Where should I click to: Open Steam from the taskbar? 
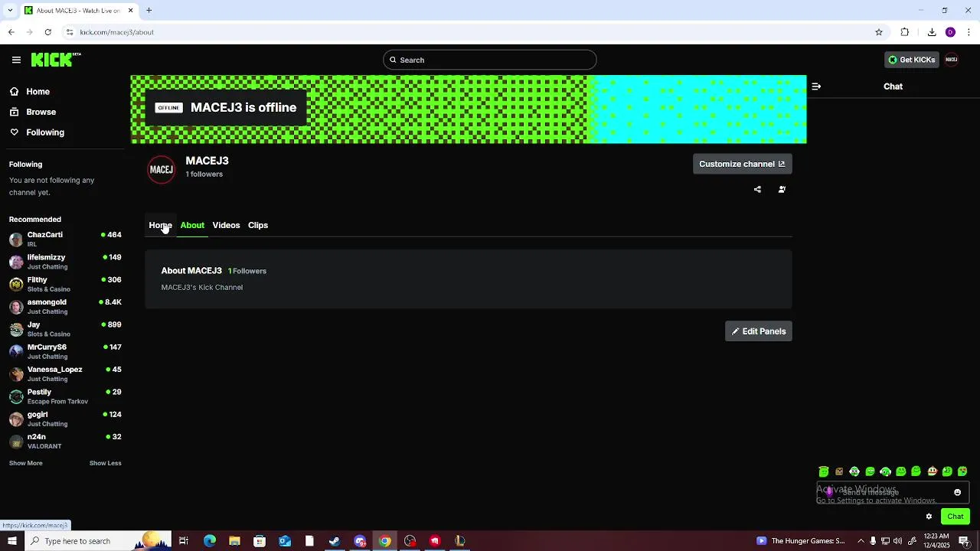tap(335, 541)
